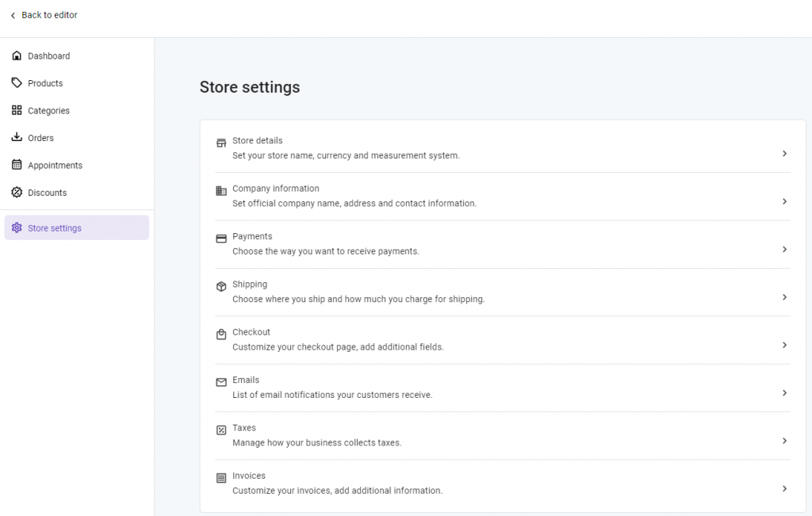The image size is (812, 516).
Task: Expand the Taxes settings row chevron
Action: tap(784, 440)
